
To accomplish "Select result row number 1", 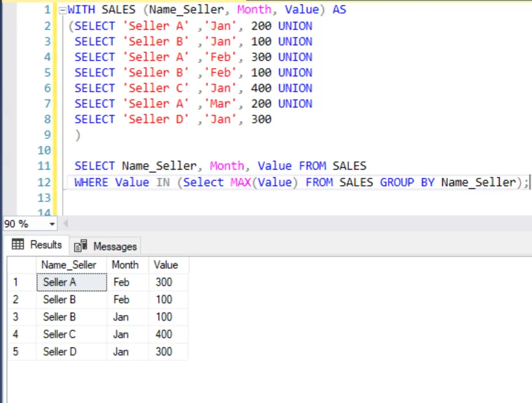I will [x=22, y=282].
